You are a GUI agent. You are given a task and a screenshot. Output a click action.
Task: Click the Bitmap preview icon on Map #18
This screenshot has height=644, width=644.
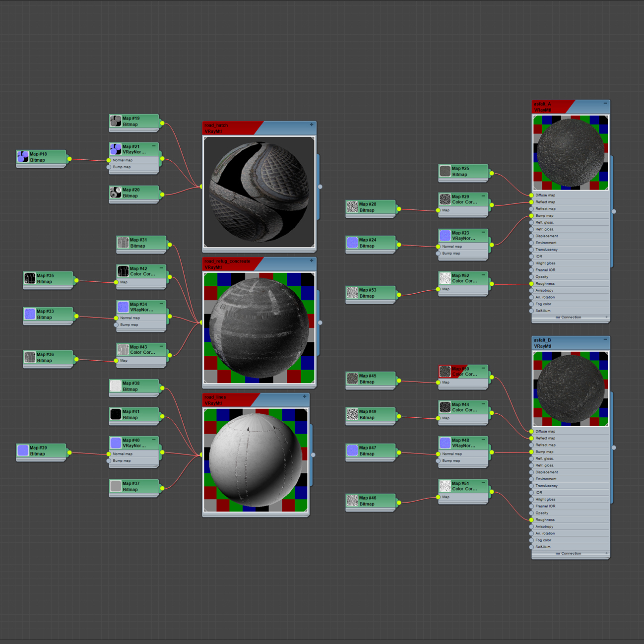click(22, 156)
